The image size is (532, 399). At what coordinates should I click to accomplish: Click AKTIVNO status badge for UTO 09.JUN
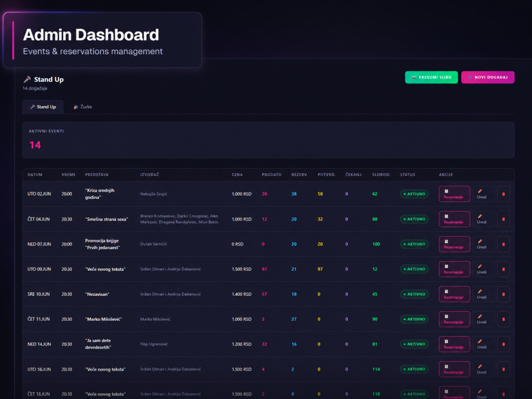tap(414, 269)
